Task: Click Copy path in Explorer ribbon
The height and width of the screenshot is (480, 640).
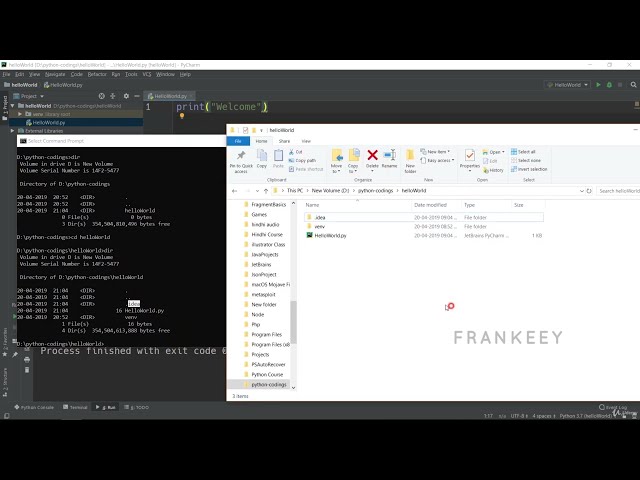Action: tap(302, 160)
